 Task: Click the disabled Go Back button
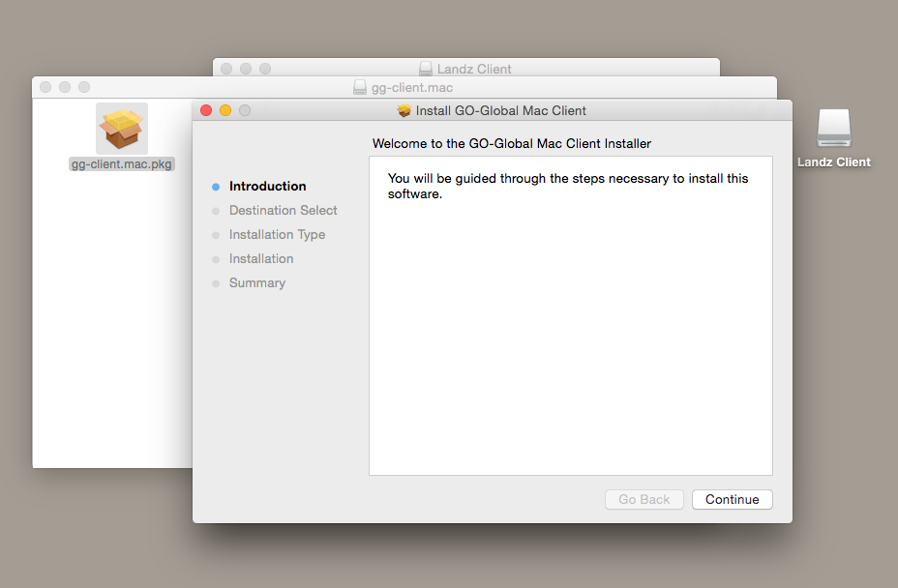tap(644, 499)
